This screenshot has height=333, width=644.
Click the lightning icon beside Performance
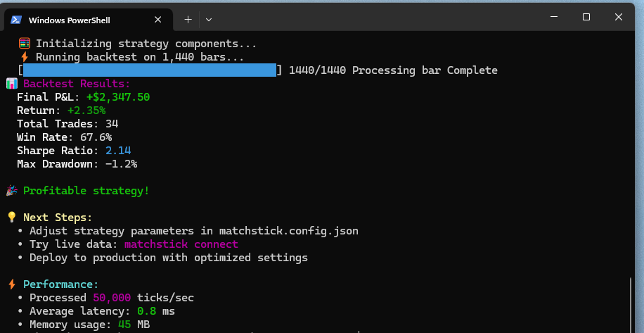[x=12, y=284]
